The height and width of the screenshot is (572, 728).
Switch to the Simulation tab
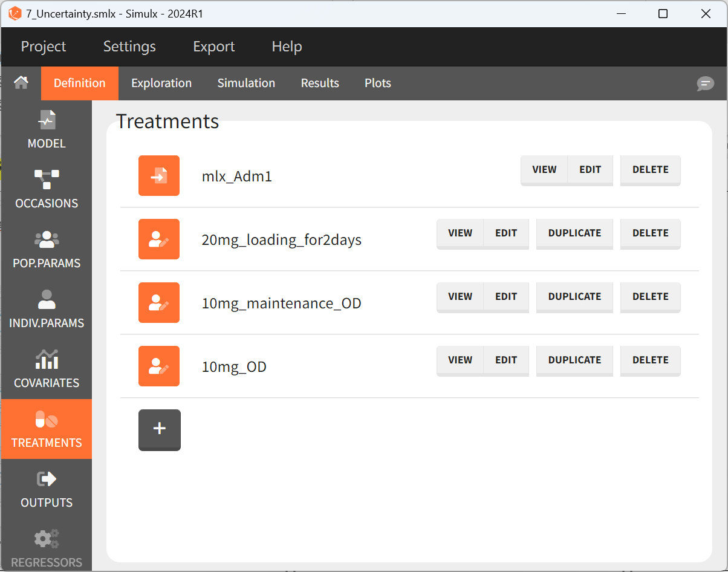[246, 83]
